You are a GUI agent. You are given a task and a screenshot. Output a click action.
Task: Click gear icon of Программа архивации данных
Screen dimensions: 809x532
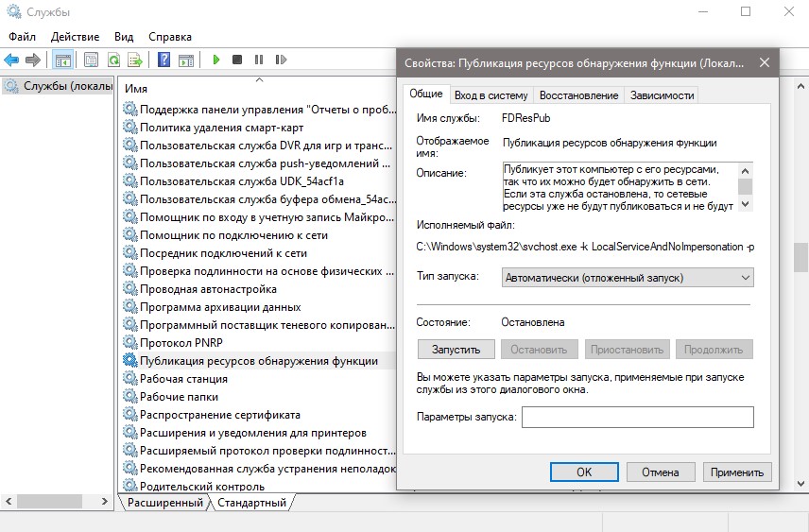130,306
